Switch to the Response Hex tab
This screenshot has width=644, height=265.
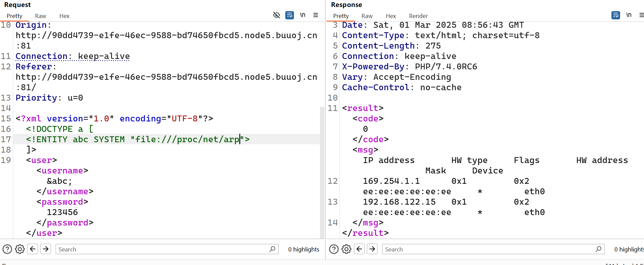(391, 16)
